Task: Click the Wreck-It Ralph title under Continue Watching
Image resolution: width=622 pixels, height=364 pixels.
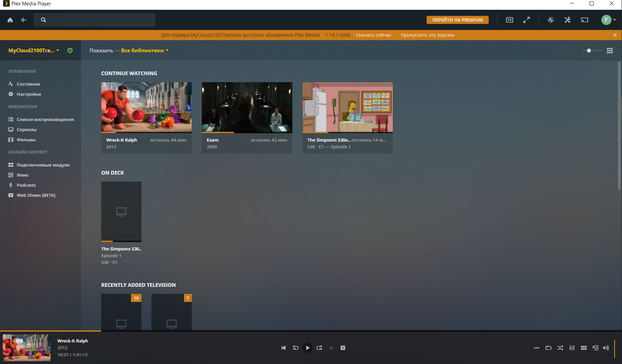Action: (x=121, y=140)
